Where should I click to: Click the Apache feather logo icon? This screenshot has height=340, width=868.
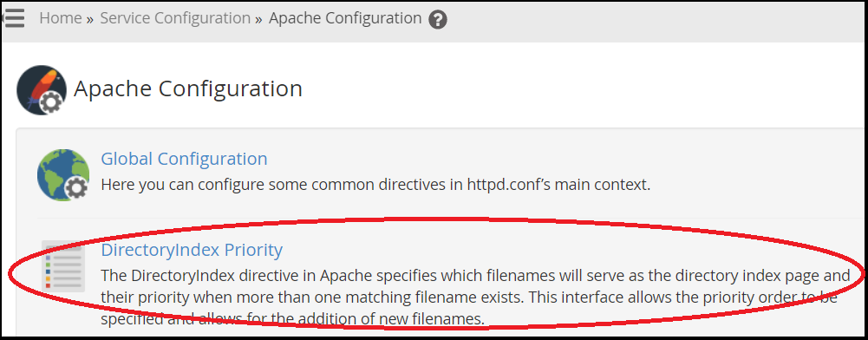(x=42, y=90)
